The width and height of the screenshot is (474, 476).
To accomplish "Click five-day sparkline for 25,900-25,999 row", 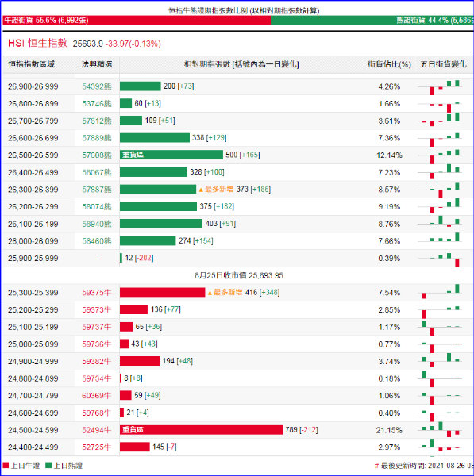I will (x=440, y=259).
